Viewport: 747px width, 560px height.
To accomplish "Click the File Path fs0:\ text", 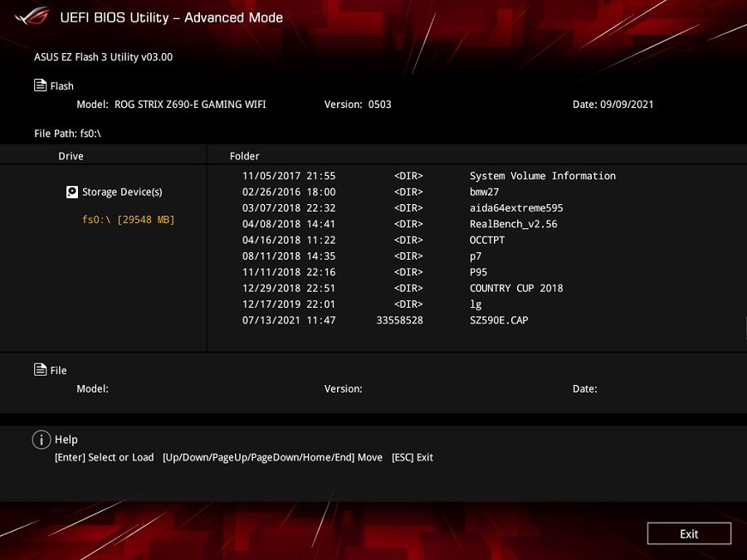I will coord(67,134).
